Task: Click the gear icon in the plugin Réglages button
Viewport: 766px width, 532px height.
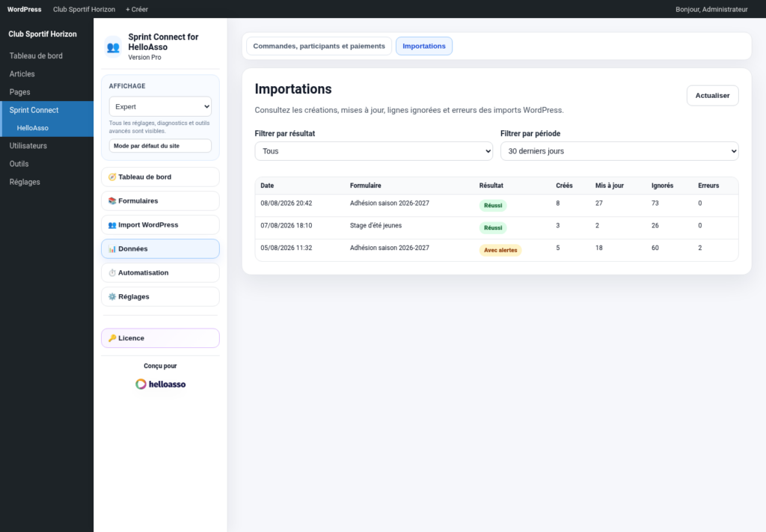Action: click(x=112, y=296)
